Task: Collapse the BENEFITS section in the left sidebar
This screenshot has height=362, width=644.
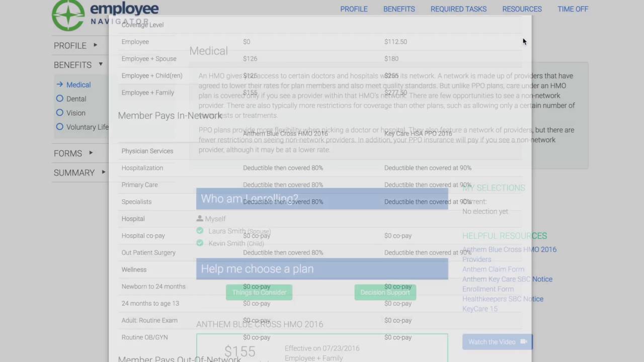Action: click(x=78, y=65)
